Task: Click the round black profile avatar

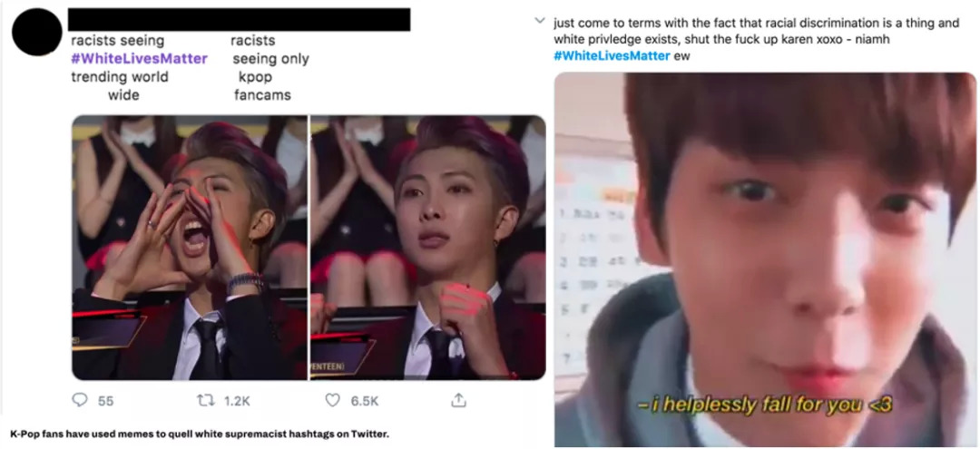Action: [37, 32]
